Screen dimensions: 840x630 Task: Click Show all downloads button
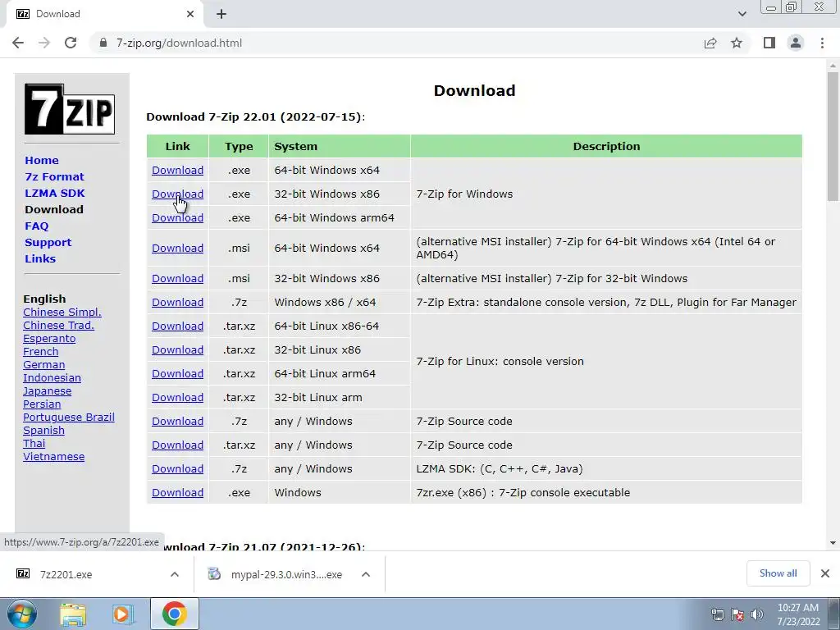click(778, 573)
